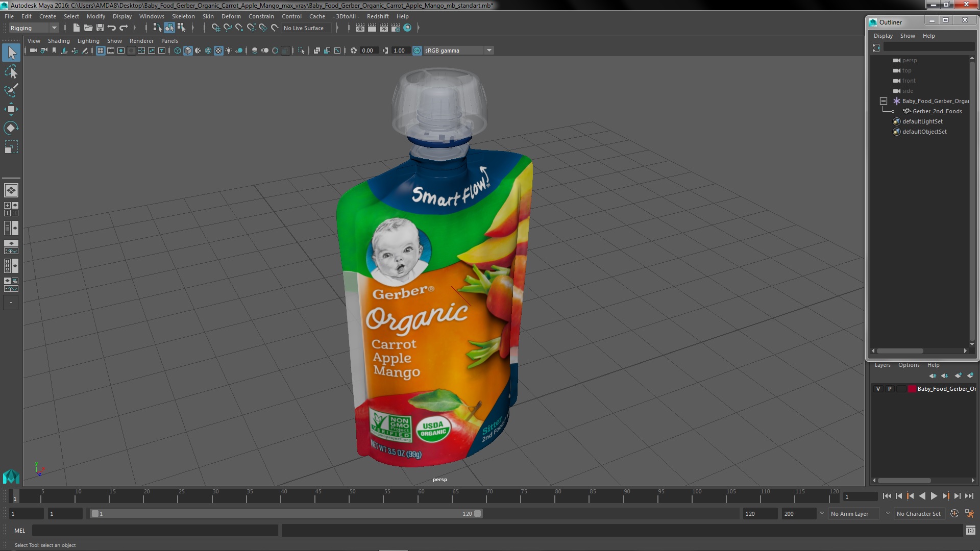
Task: Enable Snap to Points magnet icon
Action: [x=239, y=28]
